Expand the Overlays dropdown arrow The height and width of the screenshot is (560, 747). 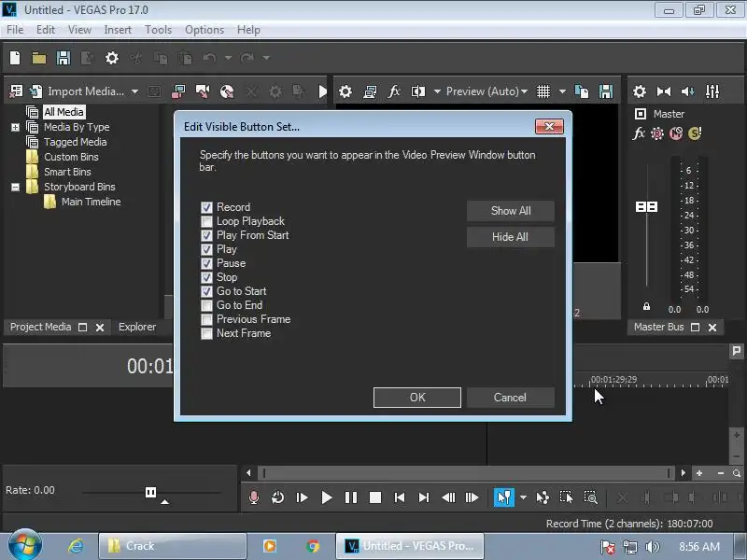click(562, 91)
